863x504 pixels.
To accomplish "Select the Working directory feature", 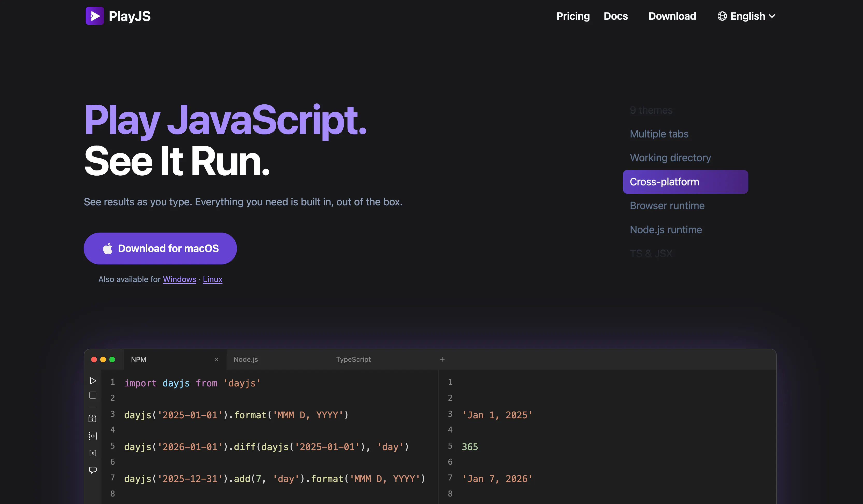I will (x=671, y=158).
